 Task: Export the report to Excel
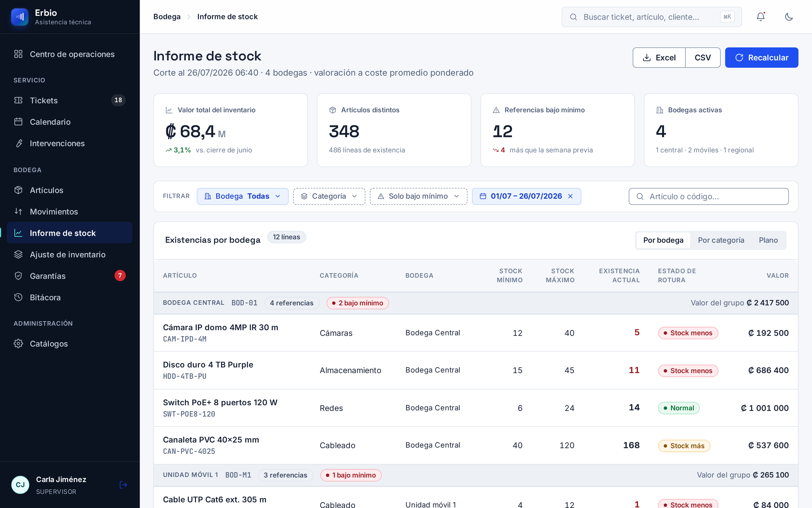pos(659,58)
